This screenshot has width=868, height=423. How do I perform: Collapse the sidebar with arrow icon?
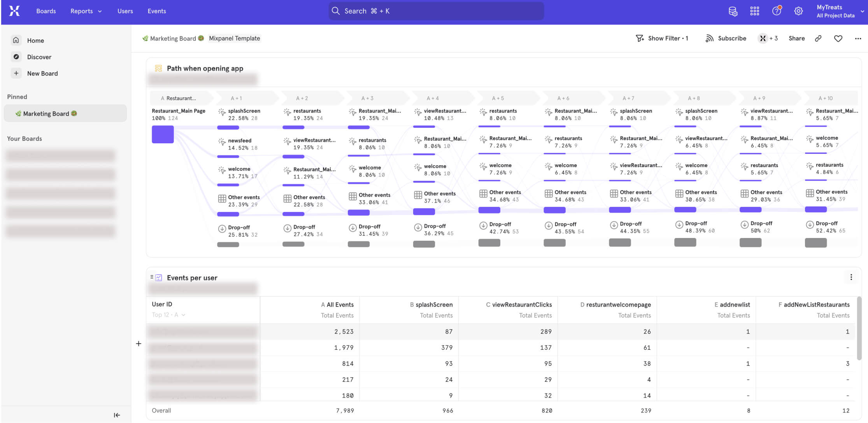coord(117,415)
